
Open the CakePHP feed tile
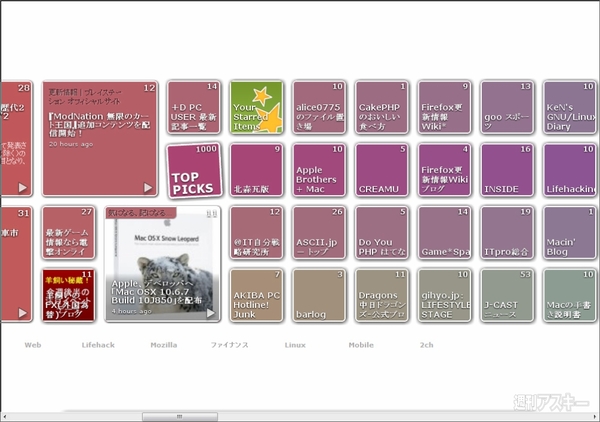click(382, 107)
